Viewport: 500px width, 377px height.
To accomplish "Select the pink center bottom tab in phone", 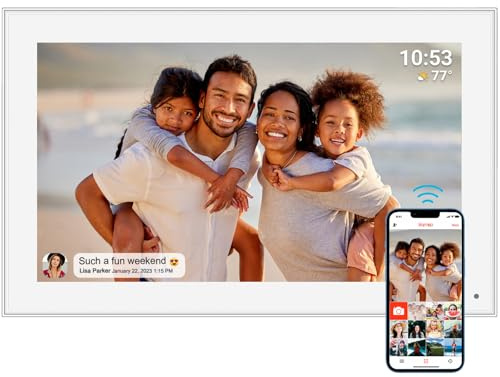I will (x=426, y=361).
